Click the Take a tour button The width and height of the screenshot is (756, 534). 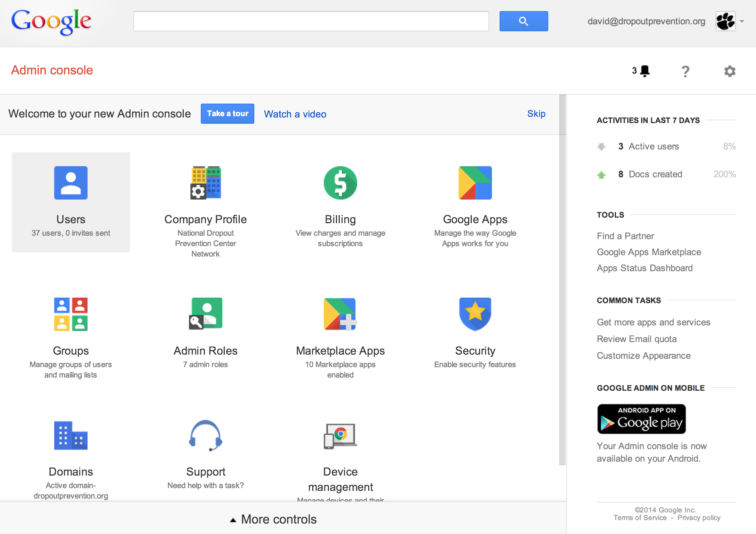point(228,114)
